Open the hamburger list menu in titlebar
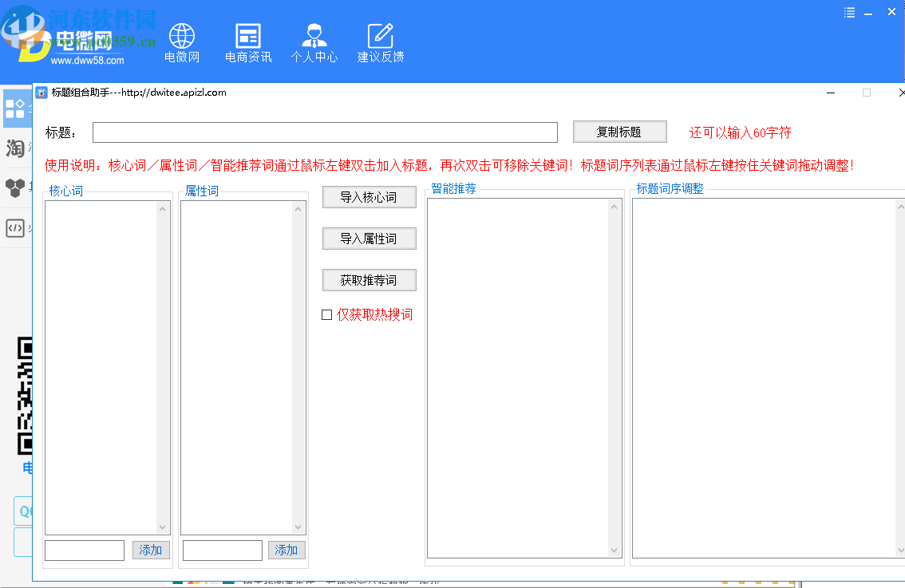The width and height of the screenshot is (905, 588). pyautogui.click(x=848, y=12)
